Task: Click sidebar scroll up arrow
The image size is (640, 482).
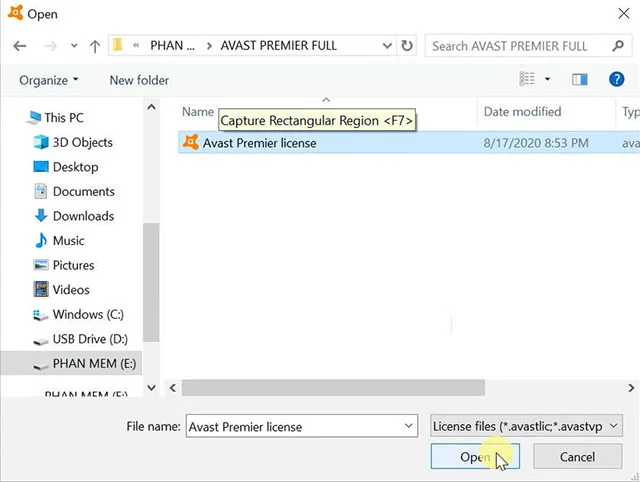Action: pos(151,107)
